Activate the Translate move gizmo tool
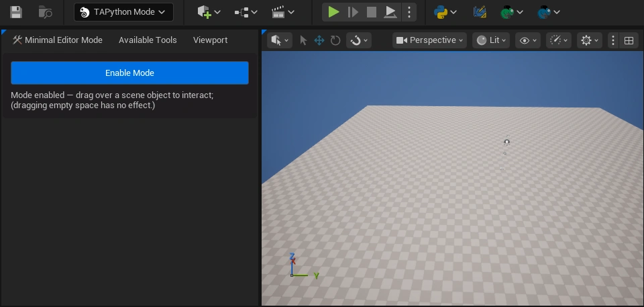The height and width of the screenshot is (307, 644). click(319, 40)
